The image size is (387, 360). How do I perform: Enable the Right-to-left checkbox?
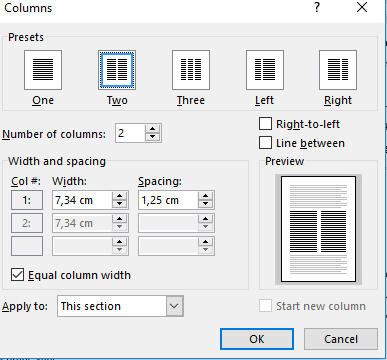point(265,124)
